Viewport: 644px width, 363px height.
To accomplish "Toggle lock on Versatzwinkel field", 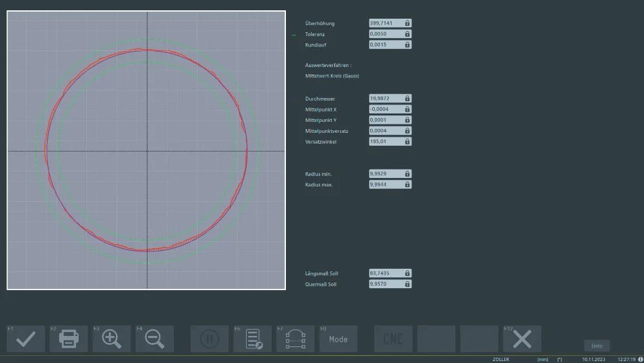I will (407, 141).
